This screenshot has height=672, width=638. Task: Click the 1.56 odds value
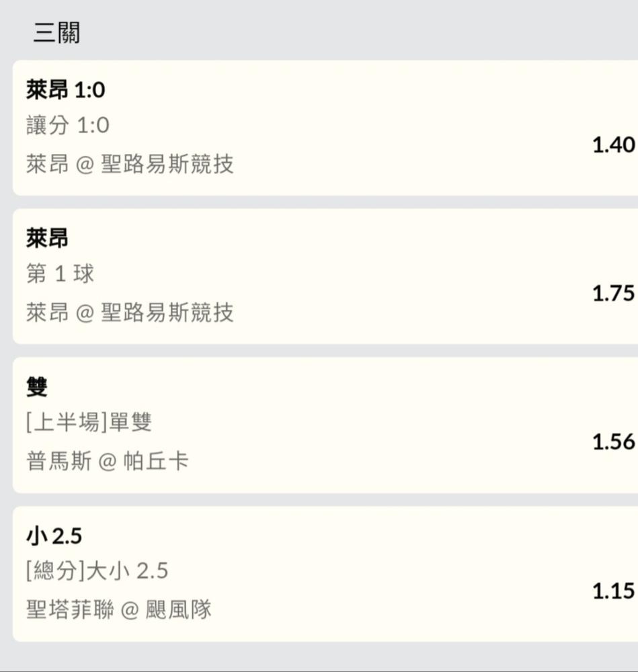pos(612,442)
